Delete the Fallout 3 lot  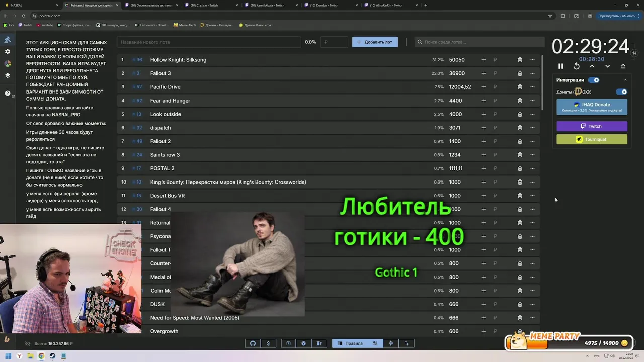(x=520, y=73)
